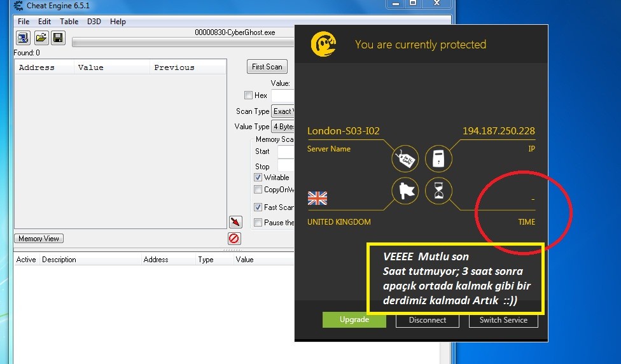Click the Value column header in address table
Image resolution: width=621 pixels, height=364 pixels.
point(264,260)
